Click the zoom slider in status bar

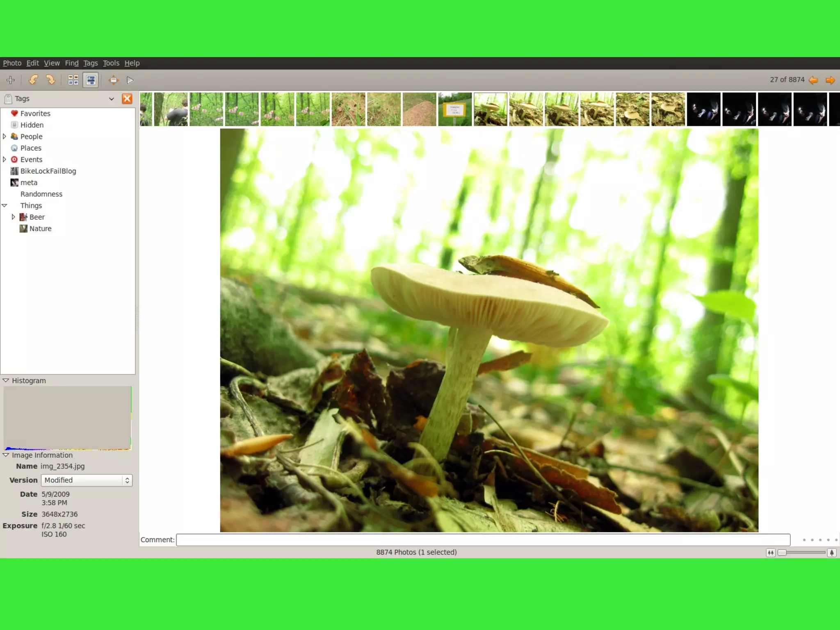(x=801, y=553)
